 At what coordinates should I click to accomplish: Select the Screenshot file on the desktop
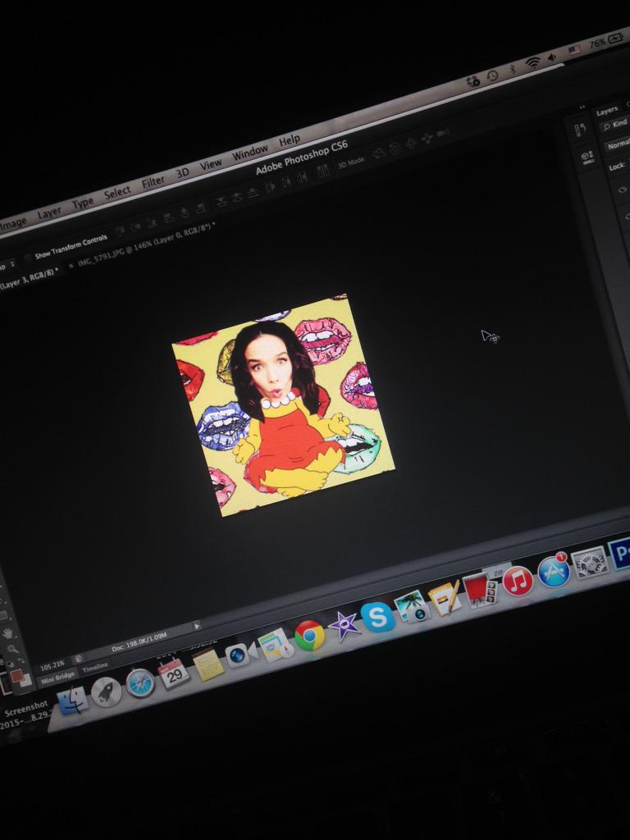click(26, 714)
